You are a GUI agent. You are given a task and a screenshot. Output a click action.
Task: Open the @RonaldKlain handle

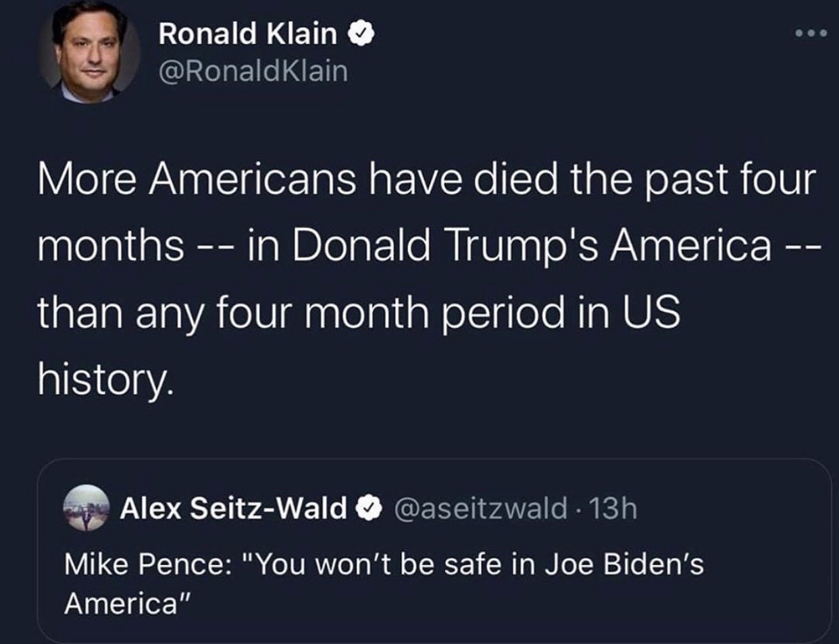click(x=253, y=71)
